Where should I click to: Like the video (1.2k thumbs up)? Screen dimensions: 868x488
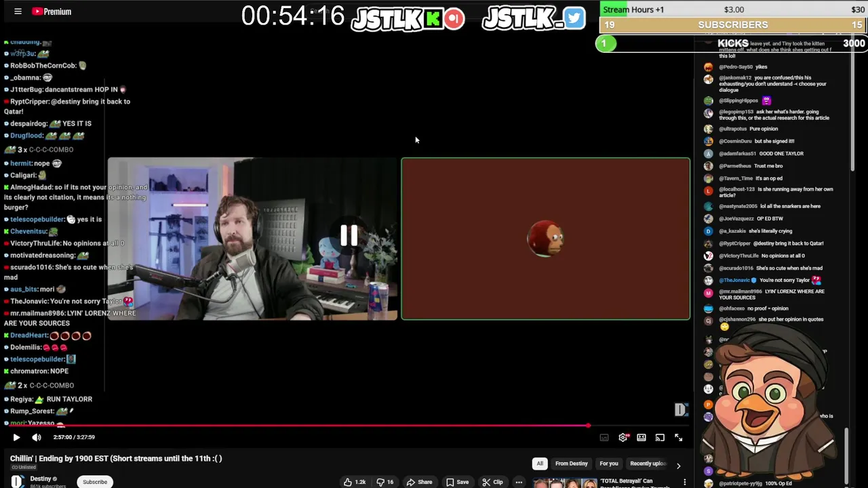355,482
